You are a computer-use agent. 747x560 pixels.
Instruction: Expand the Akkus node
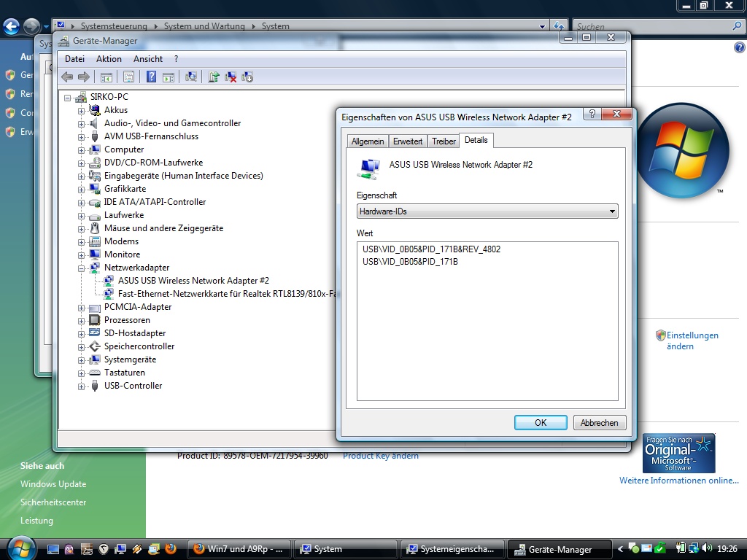(81, 111)
